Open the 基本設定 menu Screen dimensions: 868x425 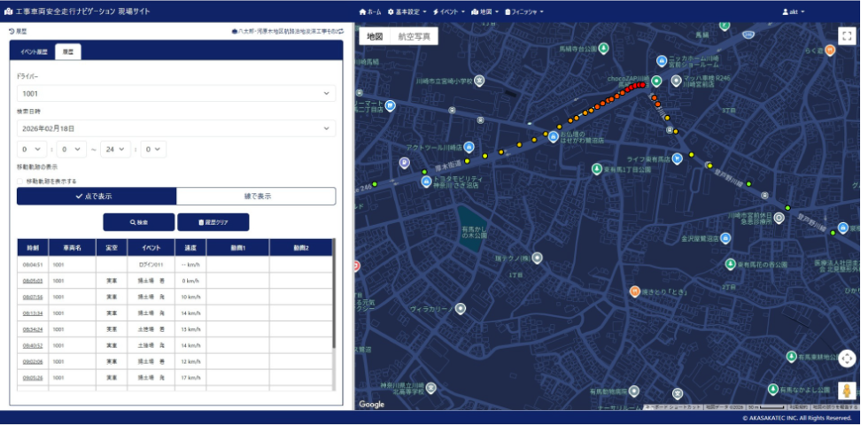[x=407, y=12]
